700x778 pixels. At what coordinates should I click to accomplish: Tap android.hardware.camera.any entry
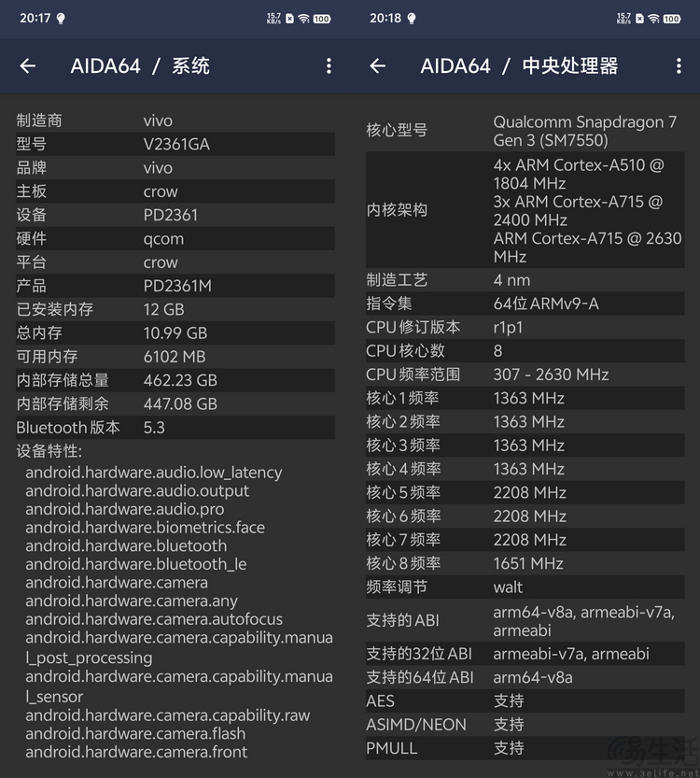[x=132, y=601]
